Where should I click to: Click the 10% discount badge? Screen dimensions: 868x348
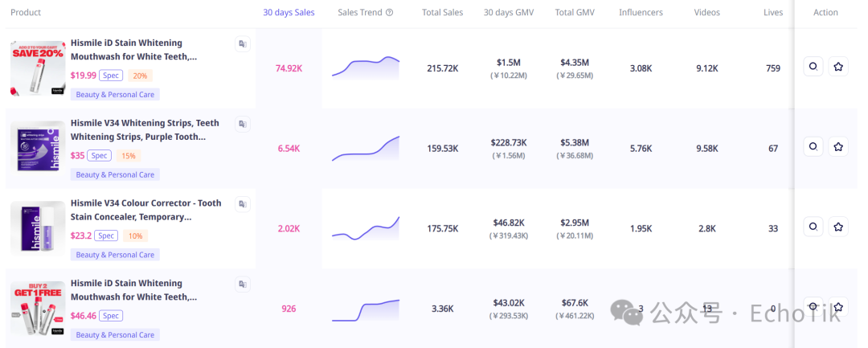pyautogui.click(x=136, y=236)
